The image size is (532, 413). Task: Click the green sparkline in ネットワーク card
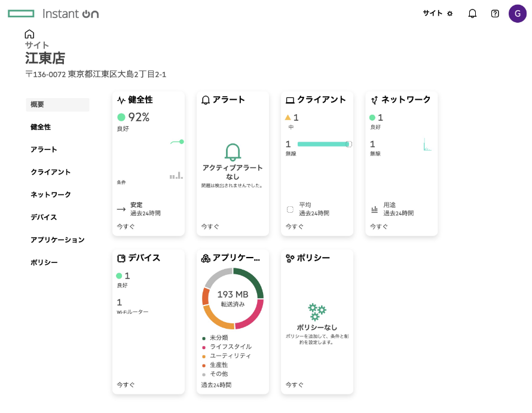pos(427,145)
